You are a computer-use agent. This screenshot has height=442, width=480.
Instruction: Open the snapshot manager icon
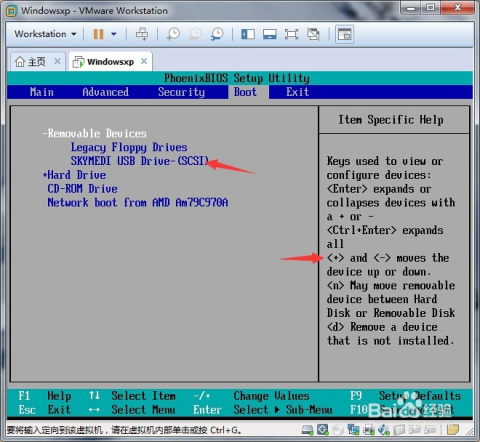(x=217, y=34)
